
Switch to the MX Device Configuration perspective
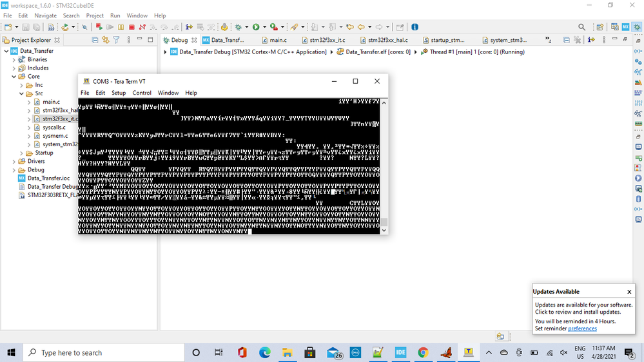[625, 27]
